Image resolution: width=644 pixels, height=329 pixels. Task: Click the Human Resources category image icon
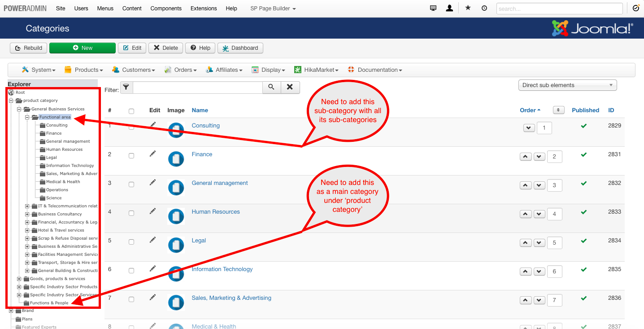(x=176, y=216)
